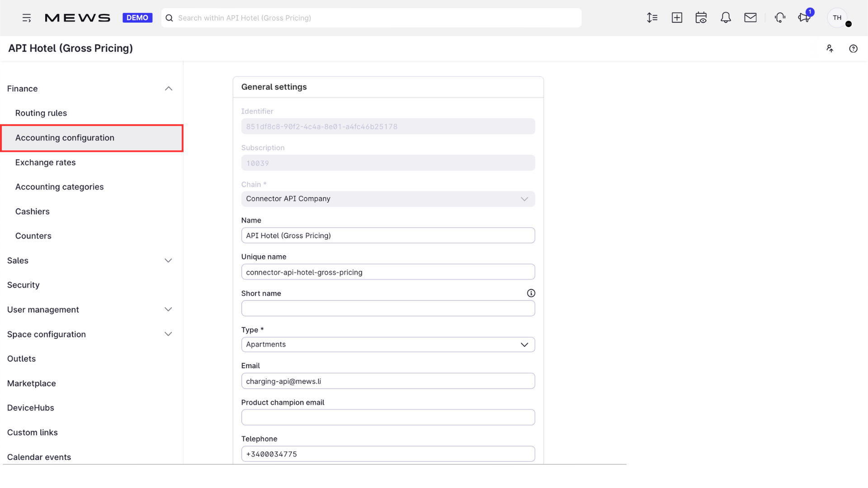
Task: Click the user pointer icon near help
Action: 830,48
